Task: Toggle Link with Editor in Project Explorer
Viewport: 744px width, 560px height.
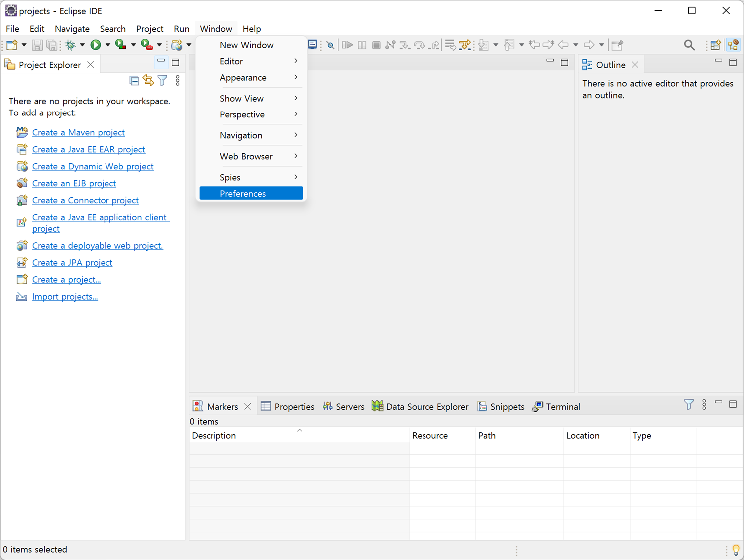Action: 148,81
